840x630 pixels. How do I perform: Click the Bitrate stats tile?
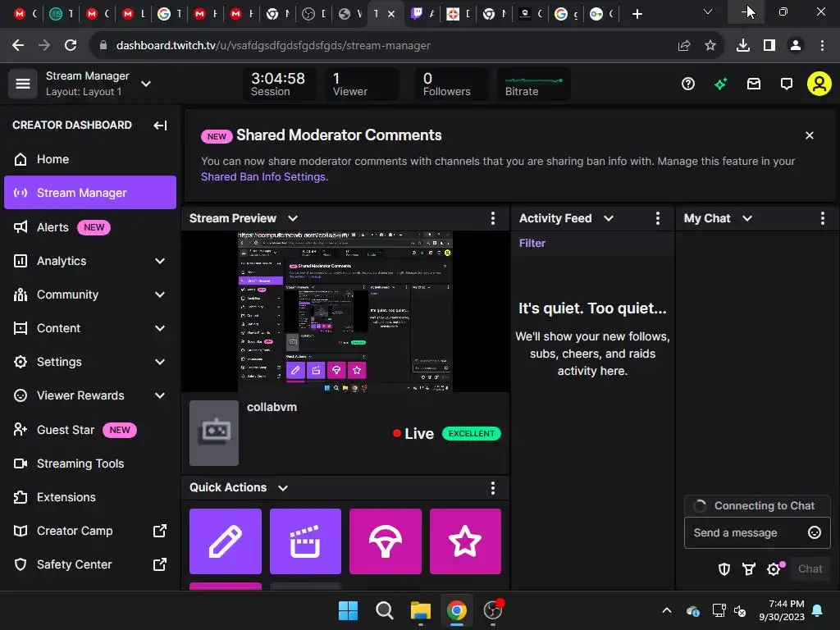point(533,84)
